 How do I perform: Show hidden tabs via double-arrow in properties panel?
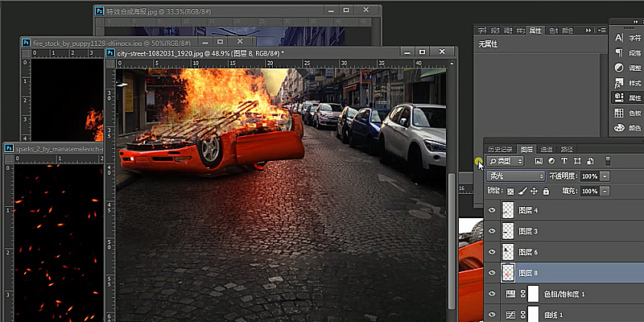[x=588, y=31]
